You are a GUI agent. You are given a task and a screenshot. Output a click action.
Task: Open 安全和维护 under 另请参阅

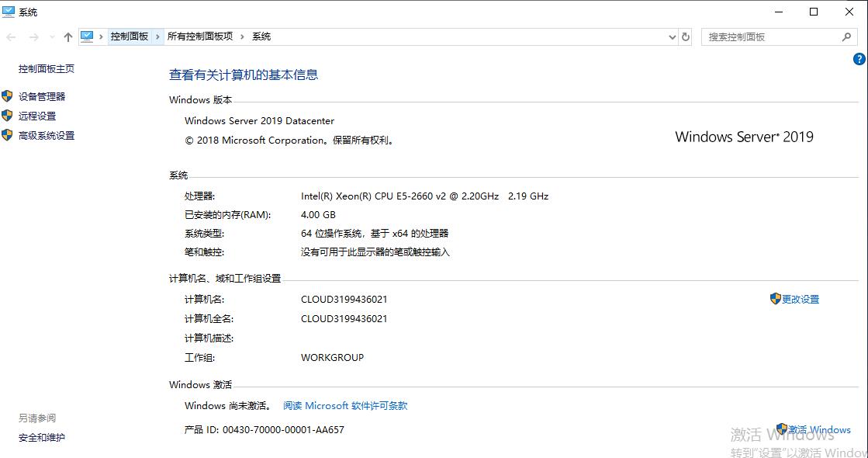pyautogui.click(x=42, y=438)
